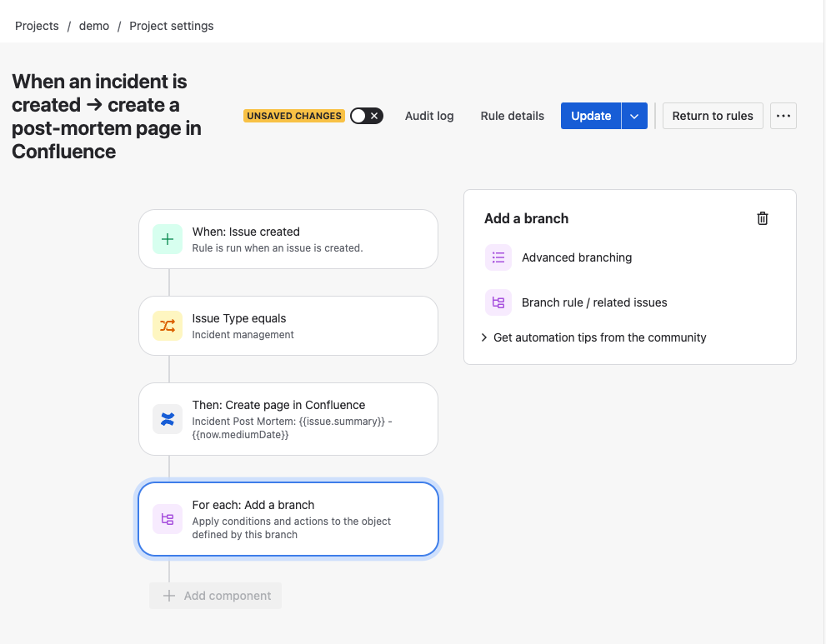The width and height of the screenshot is (826, 644).
Task: Click the Add a branch panel heading
Action: coord(526,218)
